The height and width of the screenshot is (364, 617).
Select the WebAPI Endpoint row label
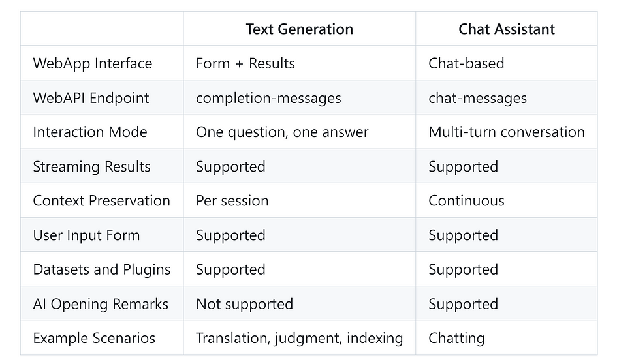(x=91, y=98)
